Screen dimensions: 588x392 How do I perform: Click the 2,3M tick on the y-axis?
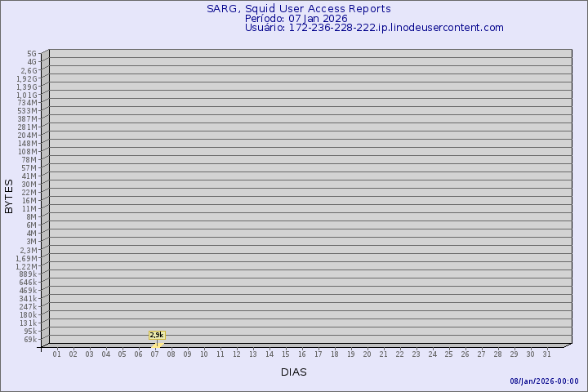[28, 250]
